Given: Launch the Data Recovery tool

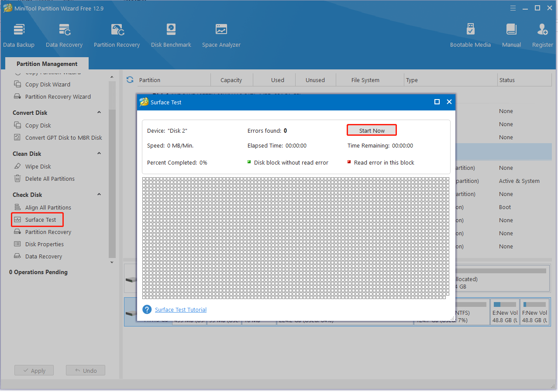Looking at the screenshot, I should pyautogui.click(x=64, y=35).
